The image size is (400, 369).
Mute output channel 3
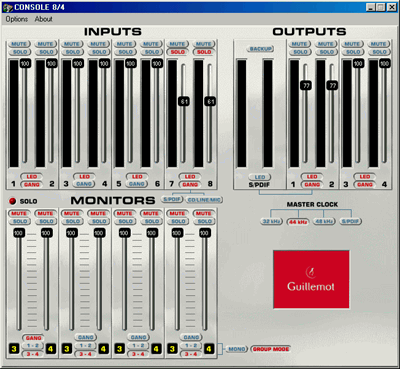(352, 44)
